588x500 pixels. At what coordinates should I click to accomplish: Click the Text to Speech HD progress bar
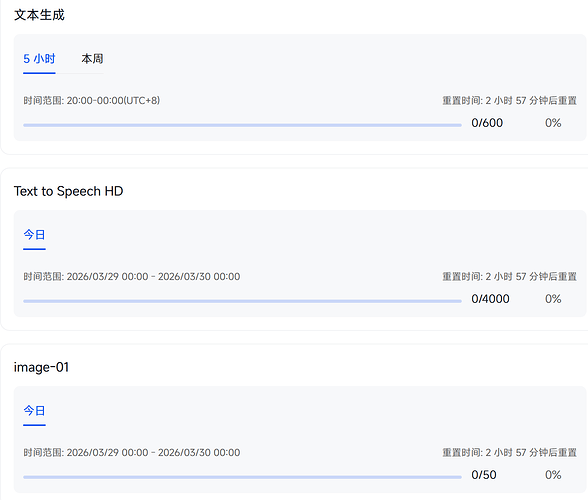click(242, 301)
